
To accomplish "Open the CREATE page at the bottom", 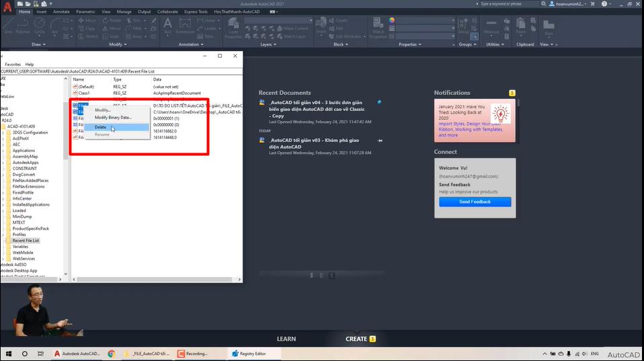I will [x=356, y=339].
